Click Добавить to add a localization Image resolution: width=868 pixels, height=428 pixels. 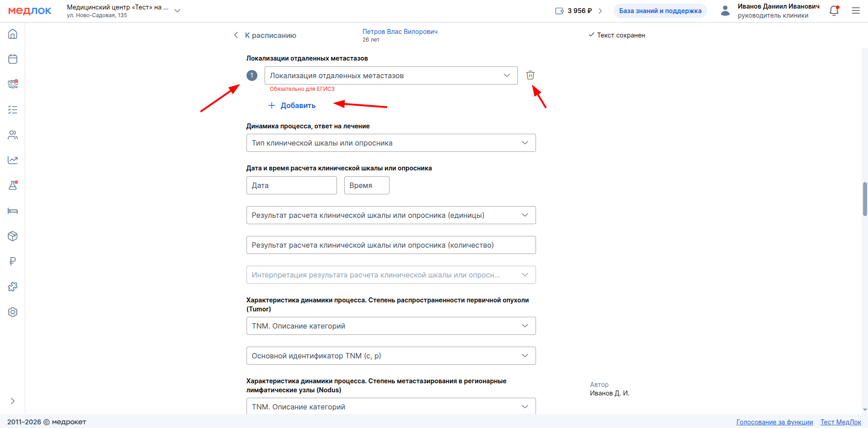click(292, 105)
